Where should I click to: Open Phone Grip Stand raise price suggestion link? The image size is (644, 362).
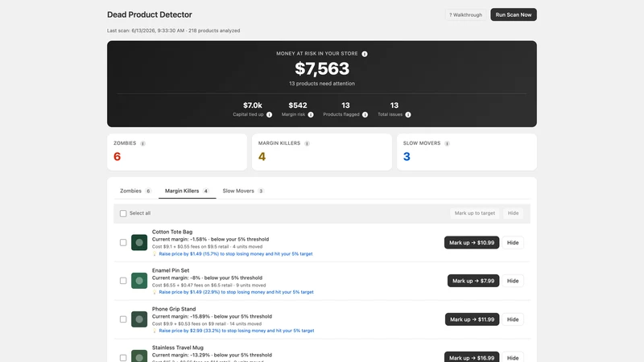coord(237,331)
